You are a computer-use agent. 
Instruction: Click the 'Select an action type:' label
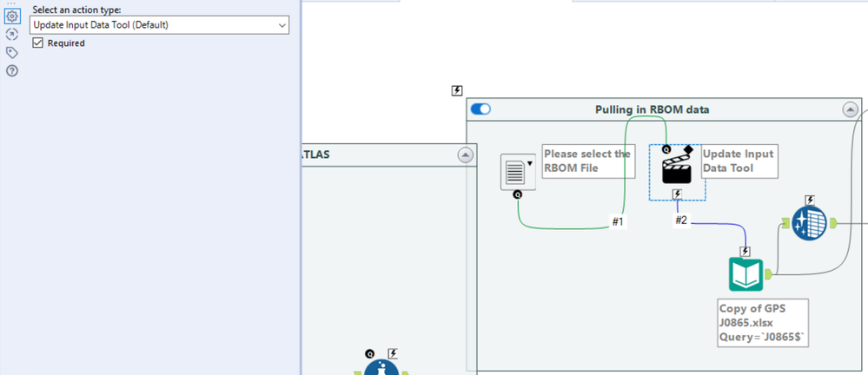pos(77,10)
